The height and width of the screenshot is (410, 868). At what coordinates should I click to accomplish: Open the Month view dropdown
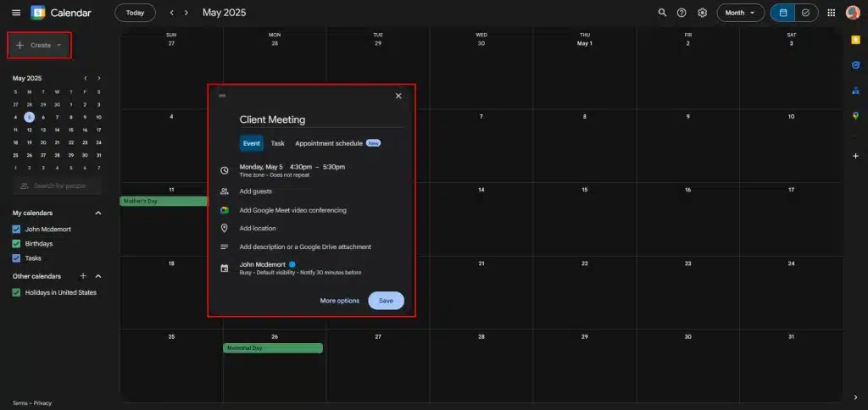740,13
